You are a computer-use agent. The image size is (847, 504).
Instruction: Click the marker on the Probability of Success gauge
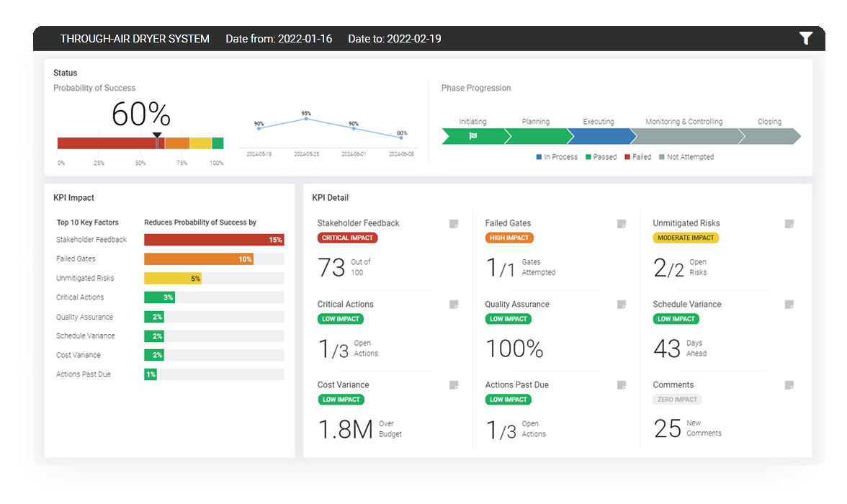[157, 135]
